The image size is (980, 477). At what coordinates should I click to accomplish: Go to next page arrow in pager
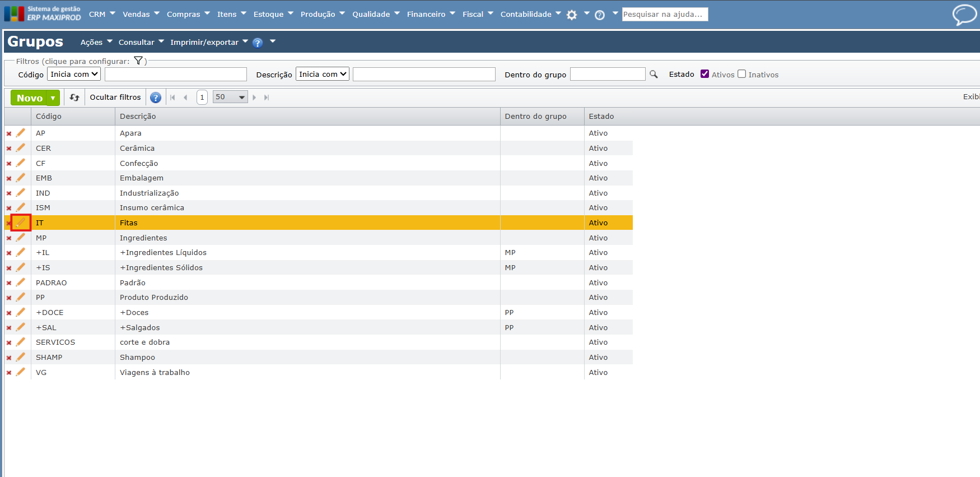(254, 98)
